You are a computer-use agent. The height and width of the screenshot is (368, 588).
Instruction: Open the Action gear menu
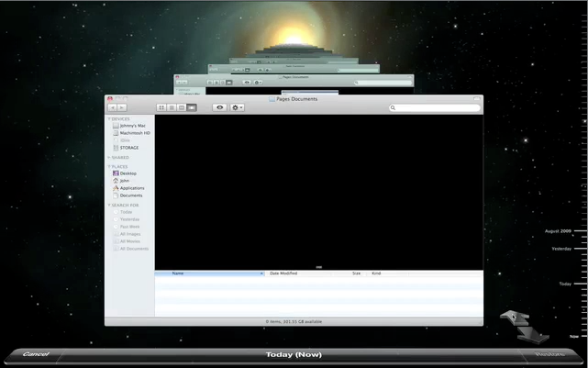click(238, 107)
